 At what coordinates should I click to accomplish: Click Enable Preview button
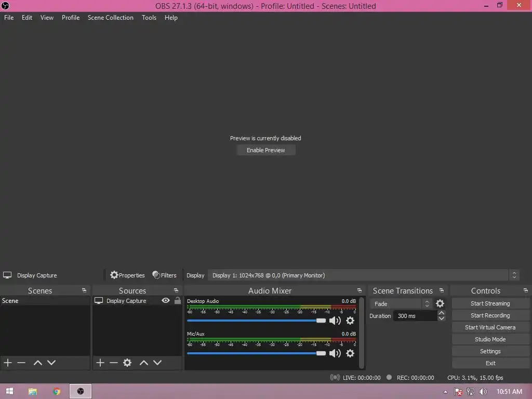tap(266, 150)
